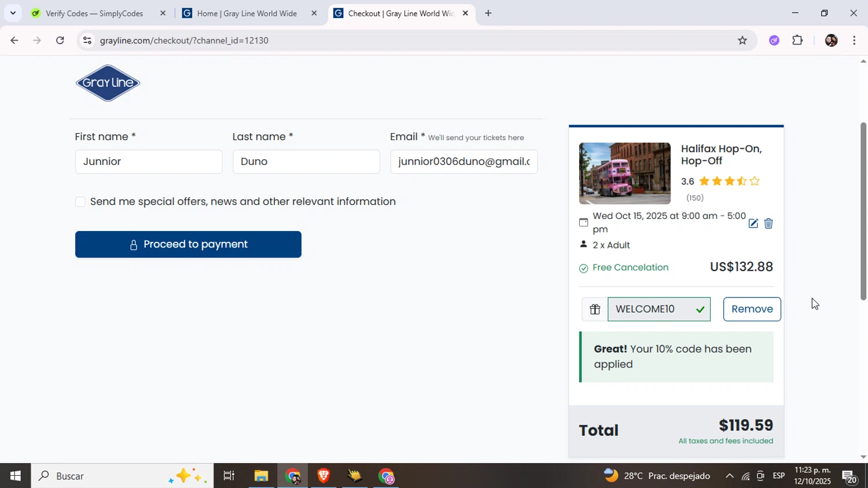Viewport: 868px width, 488px height.
Task: Click the scrollbar down arrow
Action: [x=863, y=457]
